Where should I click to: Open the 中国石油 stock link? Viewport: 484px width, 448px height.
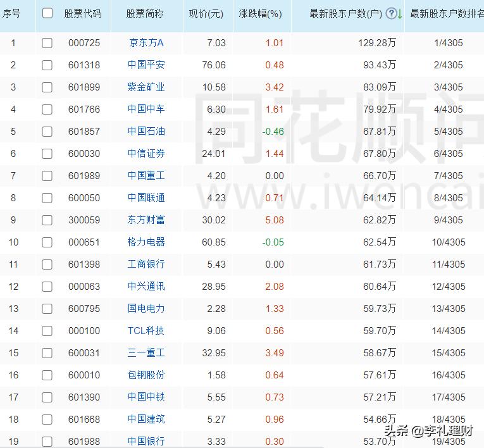[x=146, y=131]
